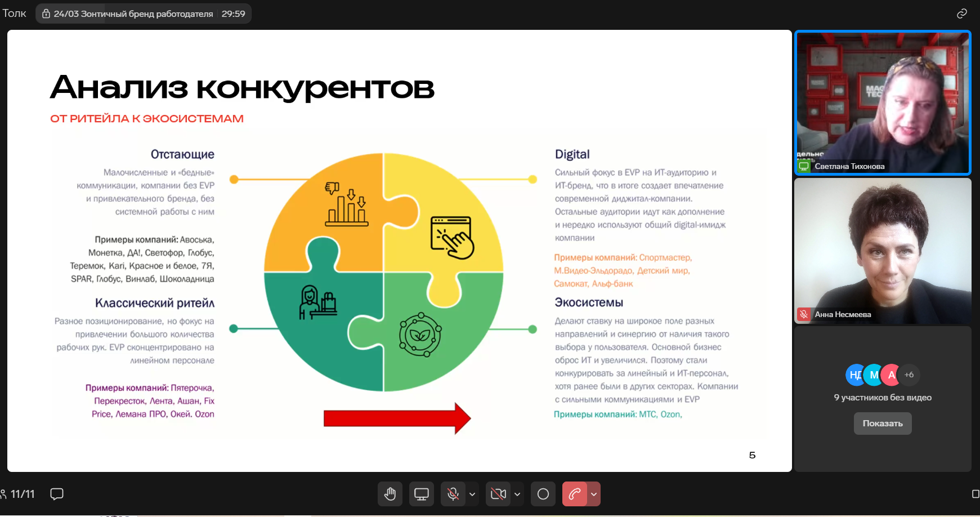
Task: Click the red hang-up call button
Action: coord(574,494)
